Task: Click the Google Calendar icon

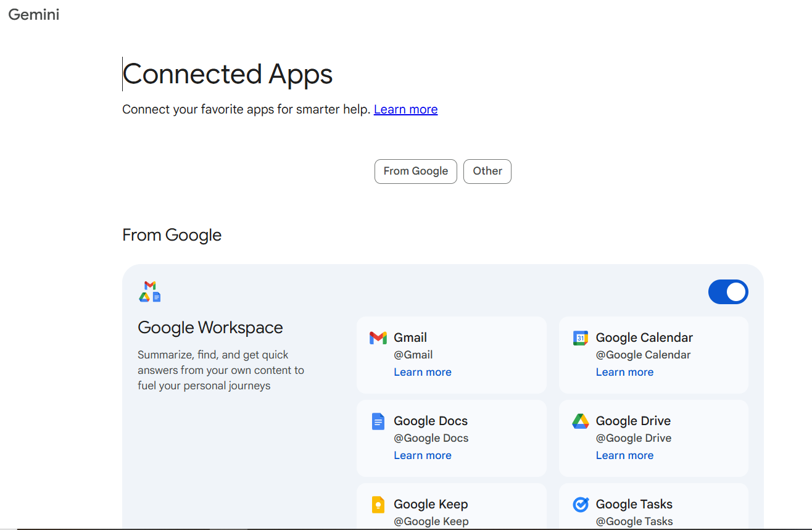Action: (580, 337)
